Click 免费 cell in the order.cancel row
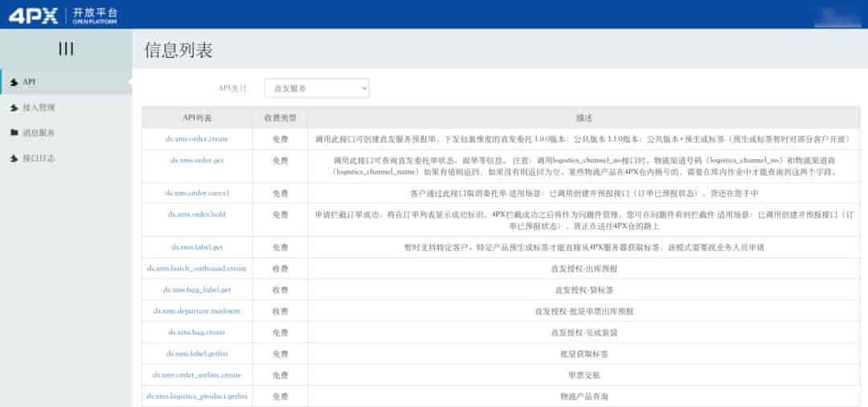Screen dimensions: 868x407 (280, 193)
